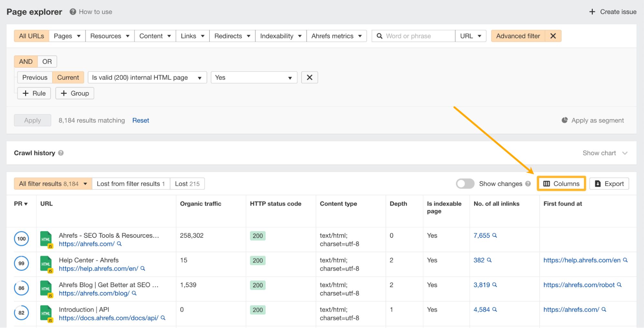644x328 pixels.
Task: Click magnifier next to ahrefs.com/blog/ URL
Action: click(x=134, y=293)
